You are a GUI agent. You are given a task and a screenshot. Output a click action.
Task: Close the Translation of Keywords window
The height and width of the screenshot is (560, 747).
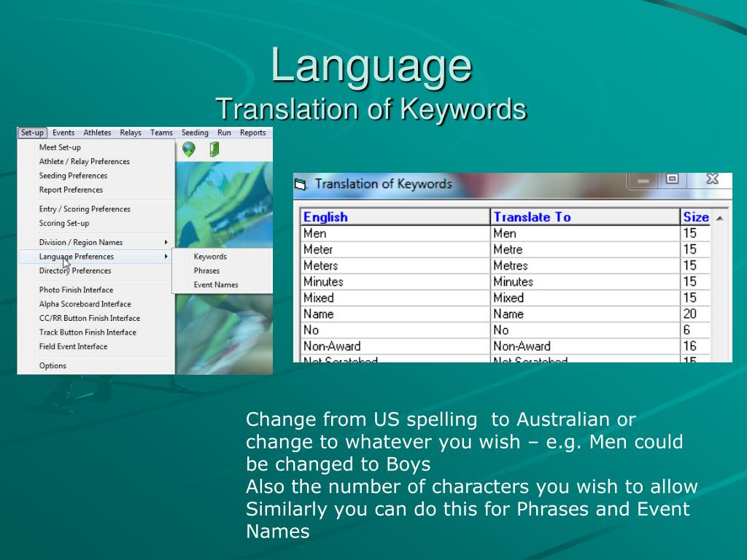tap(712, 179)
